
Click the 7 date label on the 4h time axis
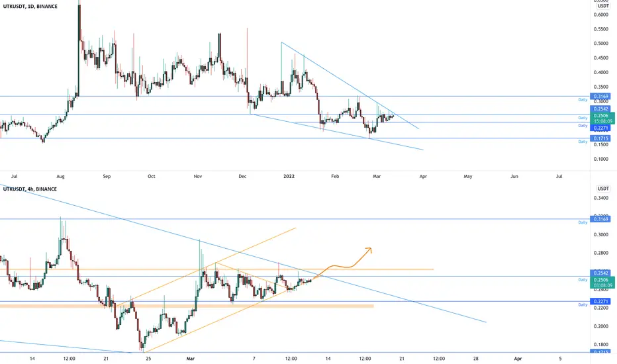(x=254, y=359)
